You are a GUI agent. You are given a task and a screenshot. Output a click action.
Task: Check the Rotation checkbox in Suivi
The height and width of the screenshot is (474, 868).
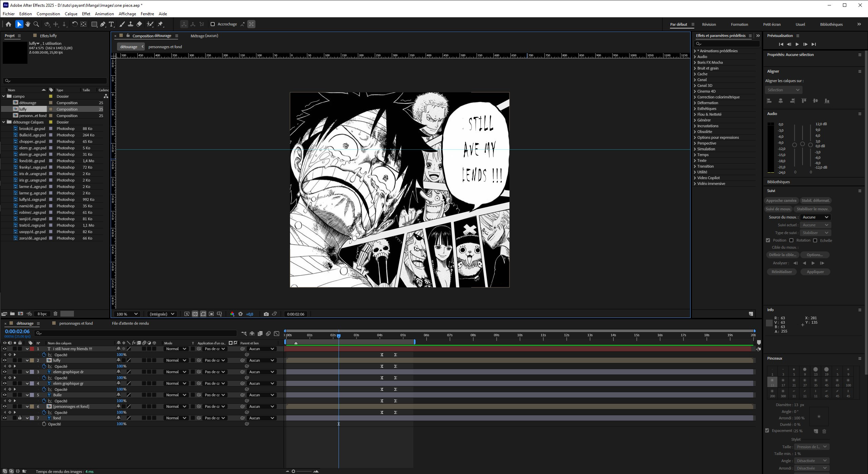tap(791, 240)
